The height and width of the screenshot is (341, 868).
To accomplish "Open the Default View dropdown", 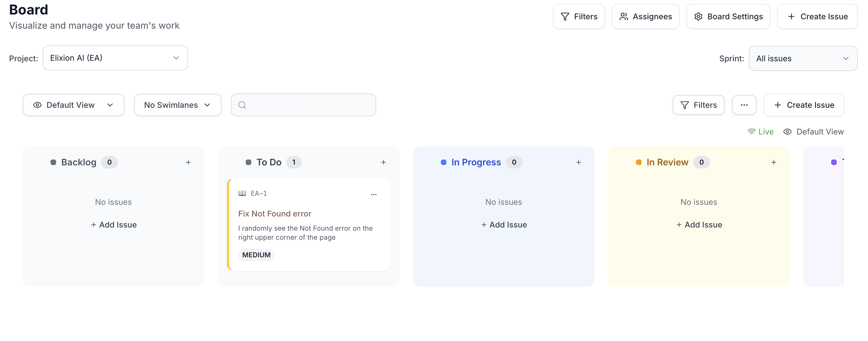I will tap(73, 105).
